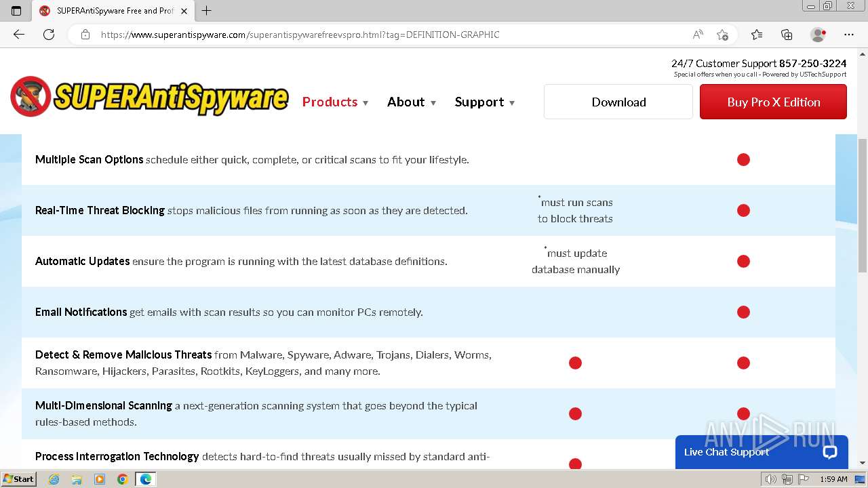
Task: Open browser Collections
Action: point(787,35)
